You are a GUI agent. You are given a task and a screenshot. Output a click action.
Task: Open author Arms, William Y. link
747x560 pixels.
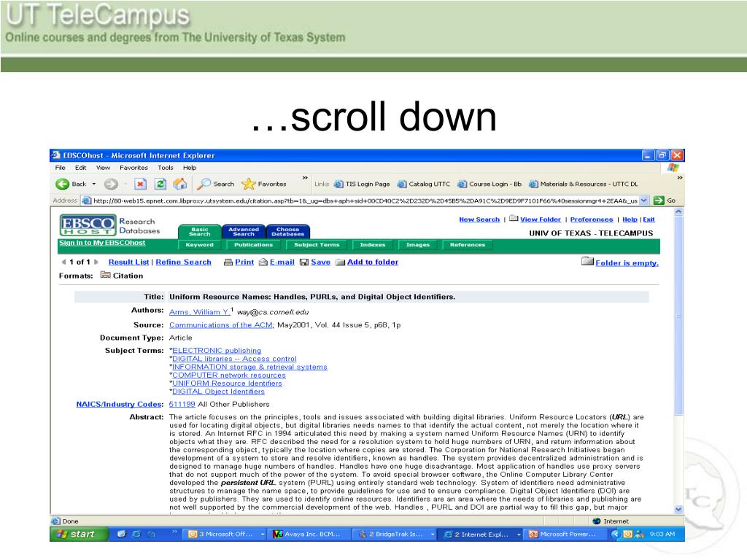tap(200, 312)
